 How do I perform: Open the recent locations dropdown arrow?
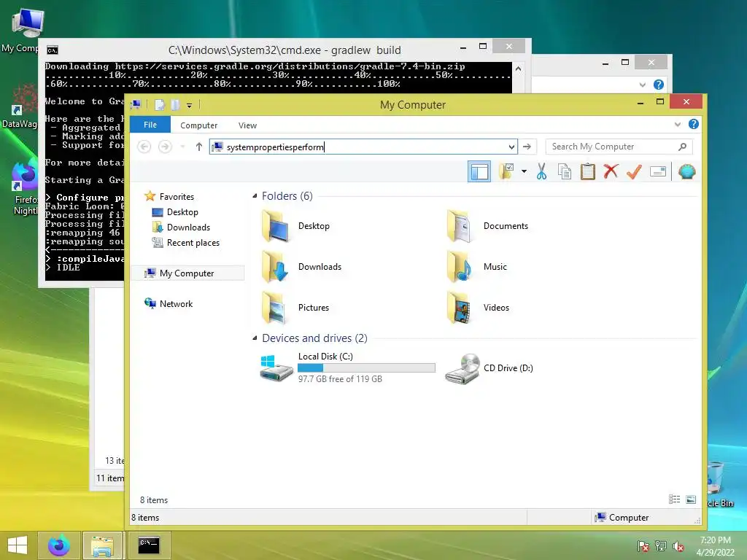[x=182, y=147]
